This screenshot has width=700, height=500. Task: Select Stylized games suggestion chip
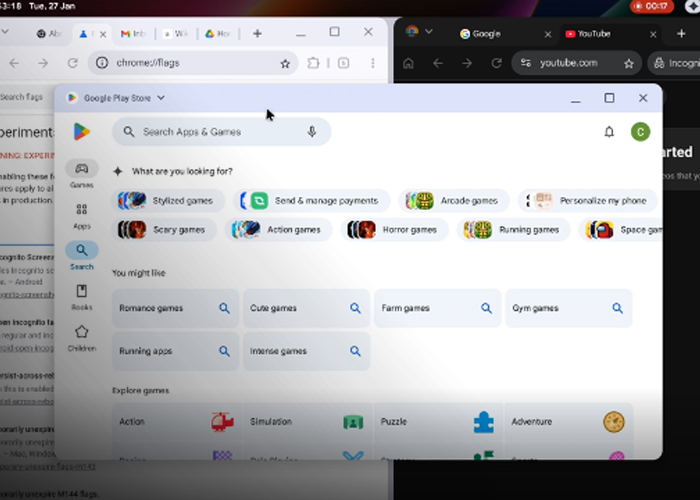[168, 201]
